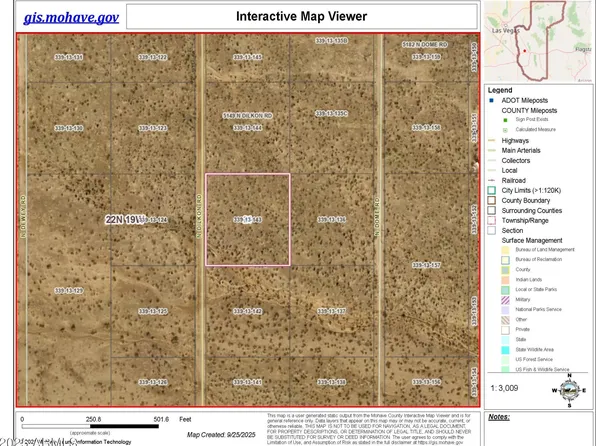Click the N DOME RD road label
Viewport: 596px width, 446px height.
(377, 216)
